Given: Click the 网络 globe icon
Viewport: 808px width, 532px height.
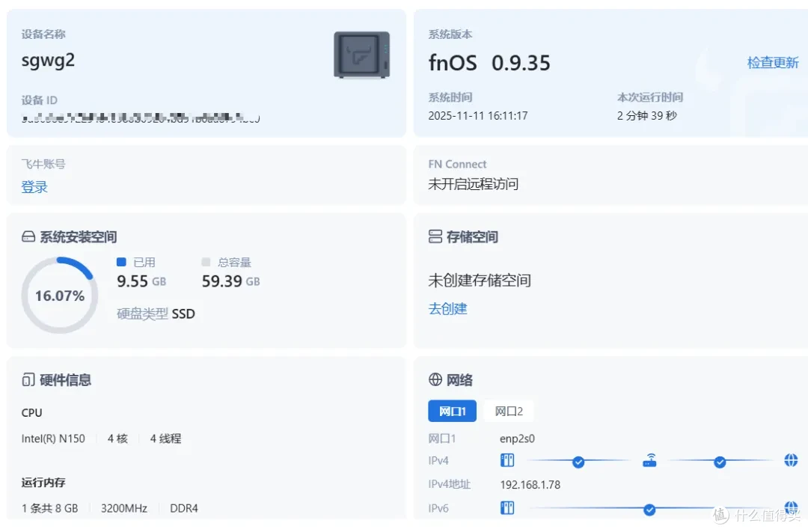Looking at the screenshot, I should tap(435, 380).
